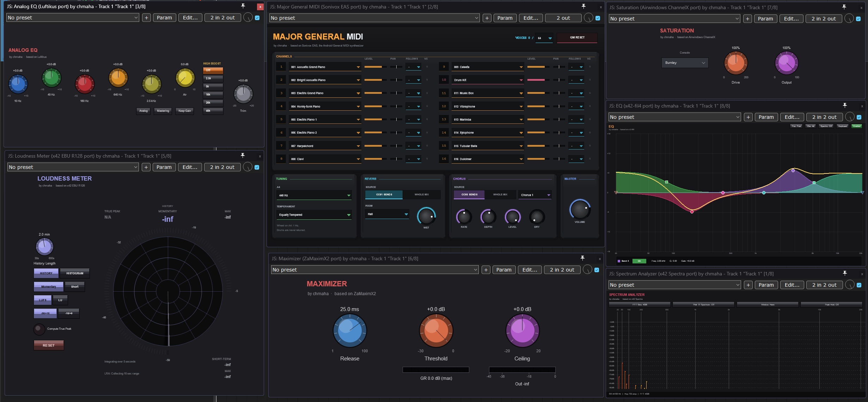Viewport: 868px width, 402px height.
Task: Pin the Maximizer plugin window
Action: 582,258
